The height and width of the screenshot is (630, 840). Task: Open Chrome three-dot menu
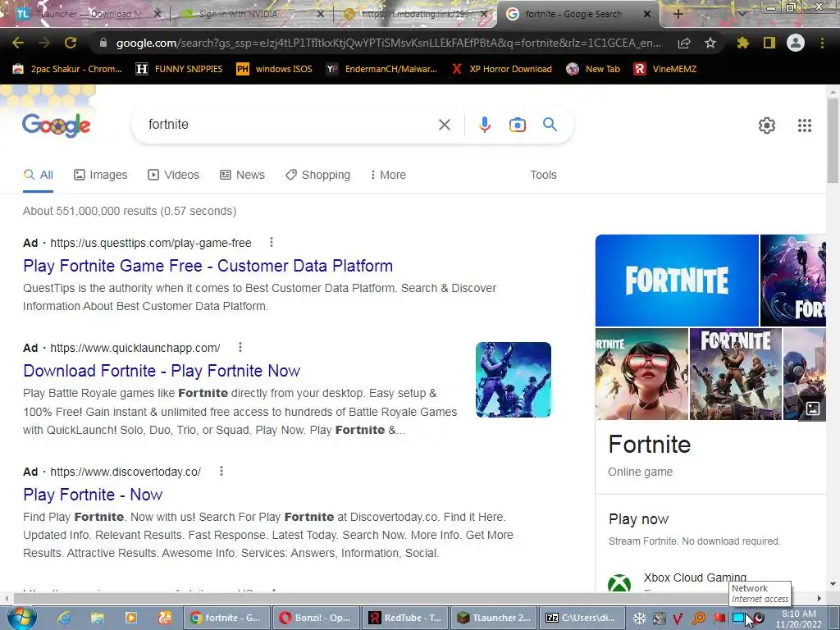pyautogui.click(x=822, y=43)
